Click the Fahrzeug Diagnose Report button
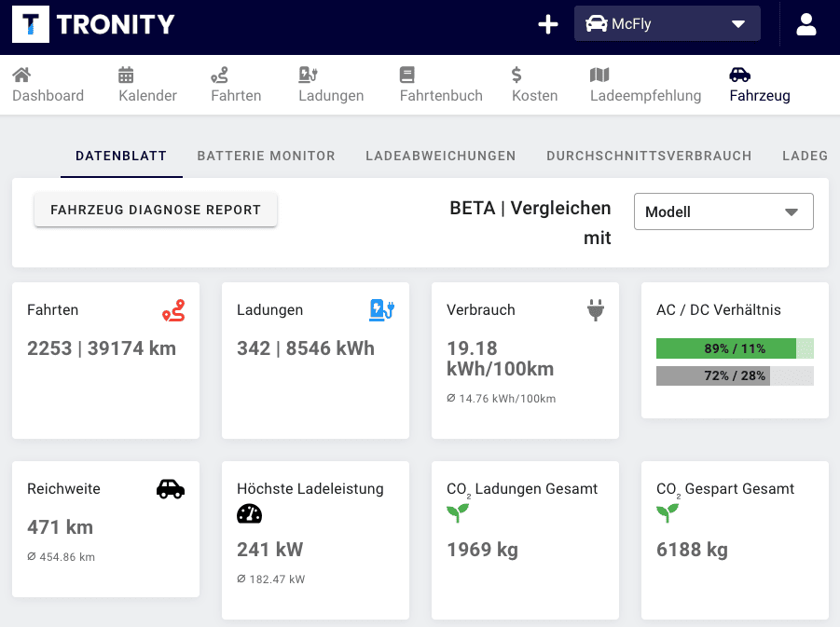Viewport: 840px width, 627px height. coord(156,210)
